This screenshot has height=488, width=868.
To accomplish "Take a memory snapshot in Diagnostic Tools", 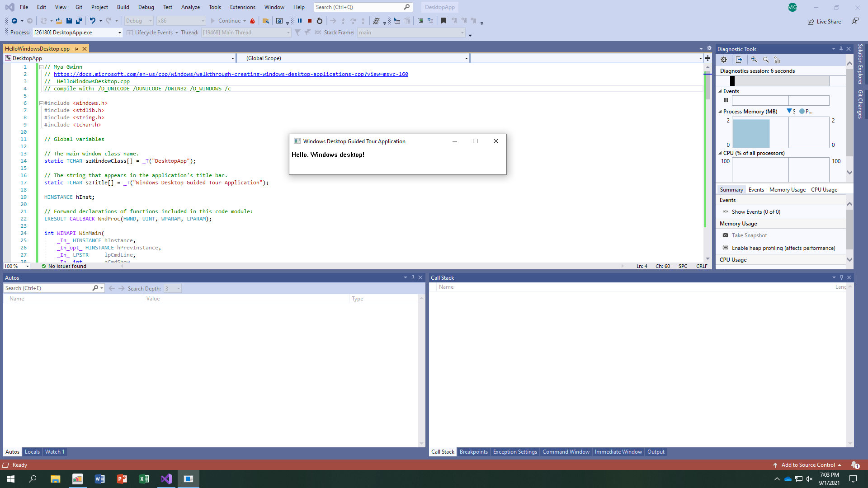I will click(x=750, y=235).
